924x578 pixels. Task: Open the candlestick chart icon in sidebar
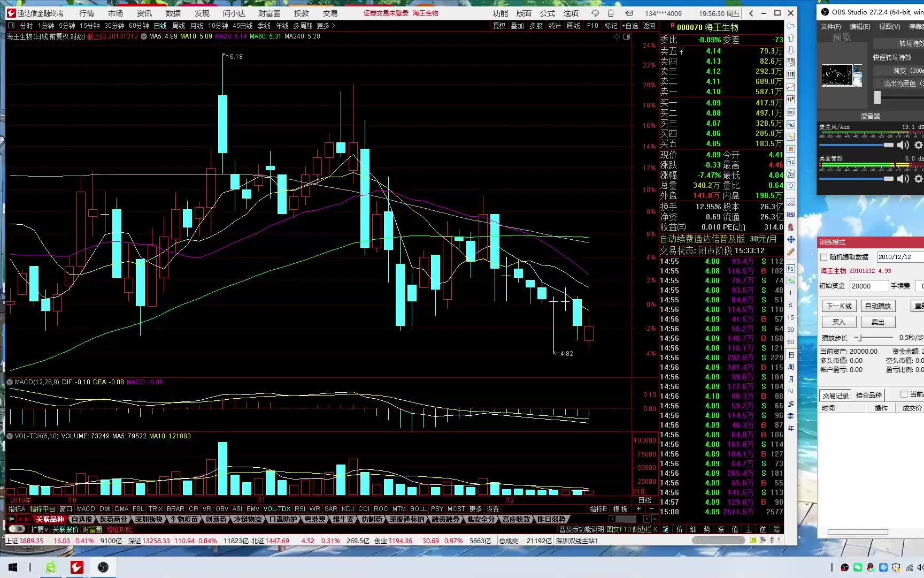click(791, 100)
